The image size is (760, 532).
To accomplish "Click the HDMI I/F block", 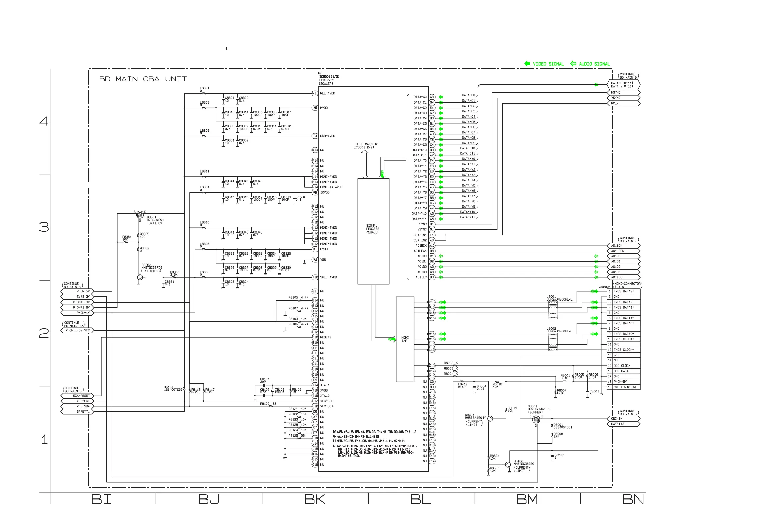I will click(405, 339).
